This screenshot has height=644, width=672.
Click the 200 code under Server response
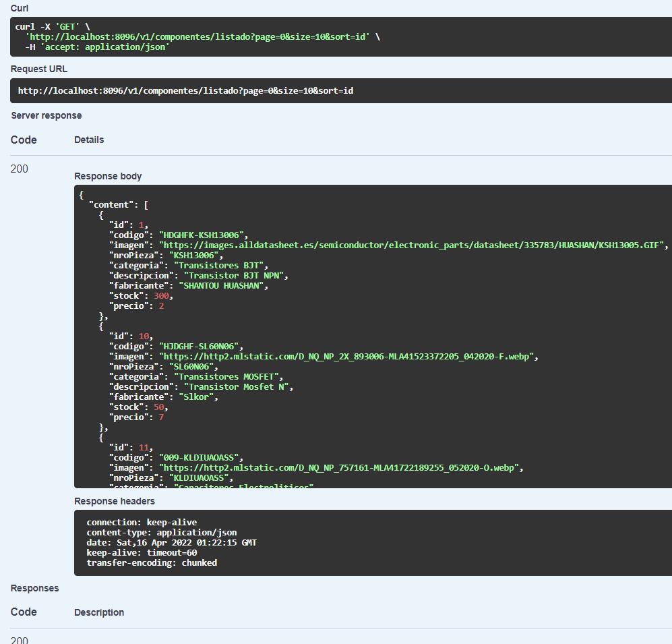click(x=20, y=169)
